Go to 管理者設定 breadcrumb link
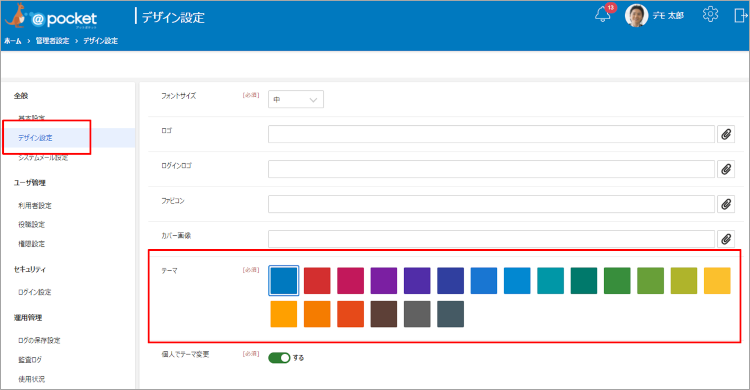Image resolution: width=750 pixels, height=390 pixels. [x=52, y=41]
